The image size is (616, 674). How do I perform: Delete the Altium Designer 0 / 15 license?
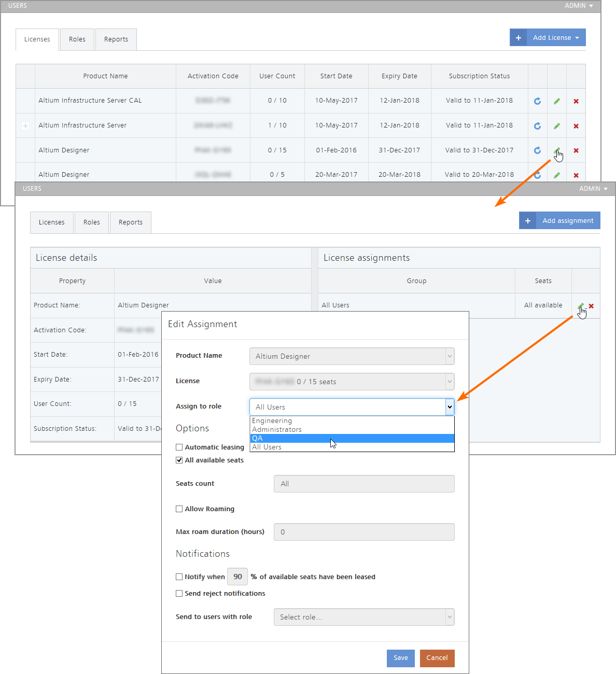click(x=576, y=150)
